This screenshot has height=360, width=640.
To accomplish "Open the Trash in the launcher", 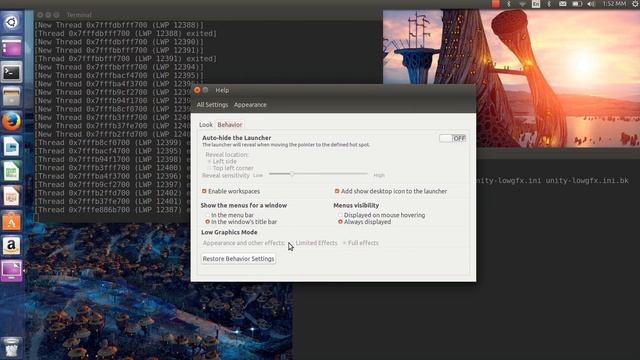I will (11, 347).
